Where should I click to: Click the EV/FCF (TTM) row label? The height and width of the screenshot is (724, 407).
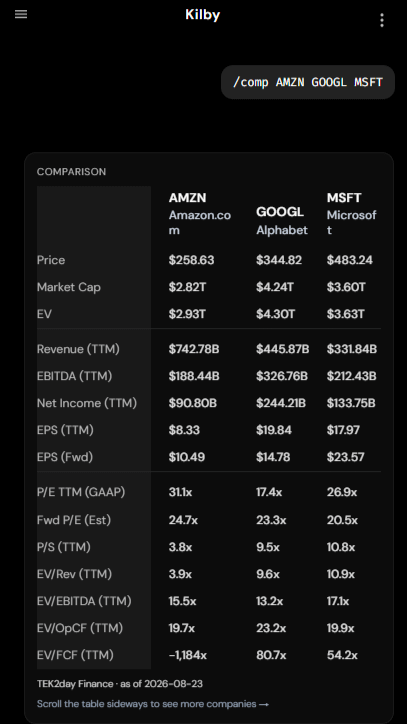(x=75, y=655)
